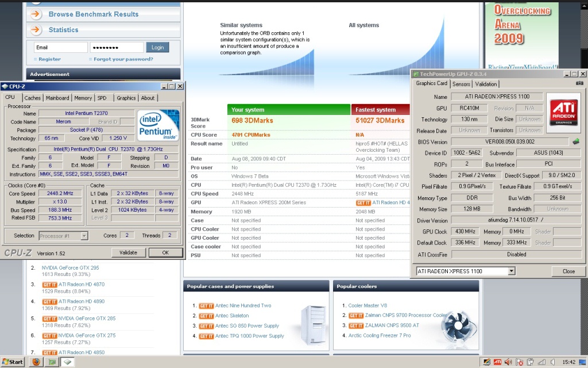Image resolution: width=588 pixels, height=368 pixels.
Task: Click GET IT badge next to NVIDIA GeForce GTX 285
Action: tap(49, 319)
